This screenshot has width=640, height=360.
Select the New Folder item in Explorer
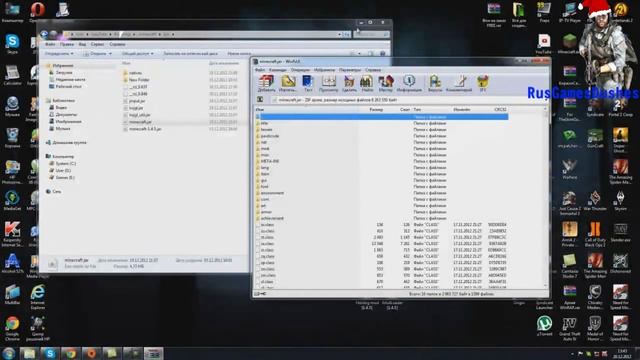139,80
